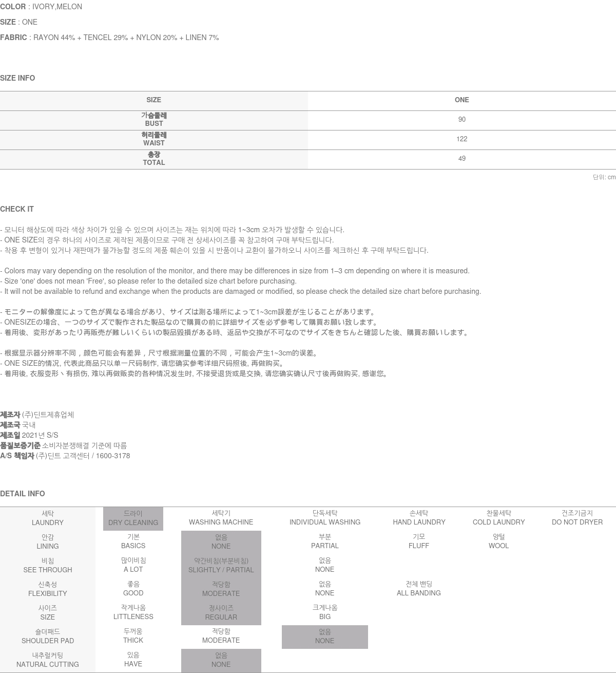This screenshot has height=673, width=616.
Task: Select the bust value 90
Action: point(462,120)
